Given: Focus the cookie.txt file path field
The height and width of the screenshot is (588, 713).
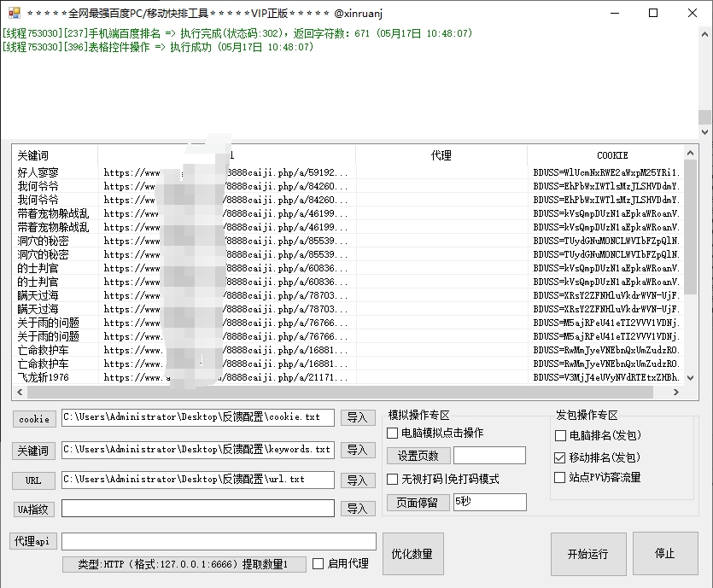Looking at the screenshot, I should 198,417.
